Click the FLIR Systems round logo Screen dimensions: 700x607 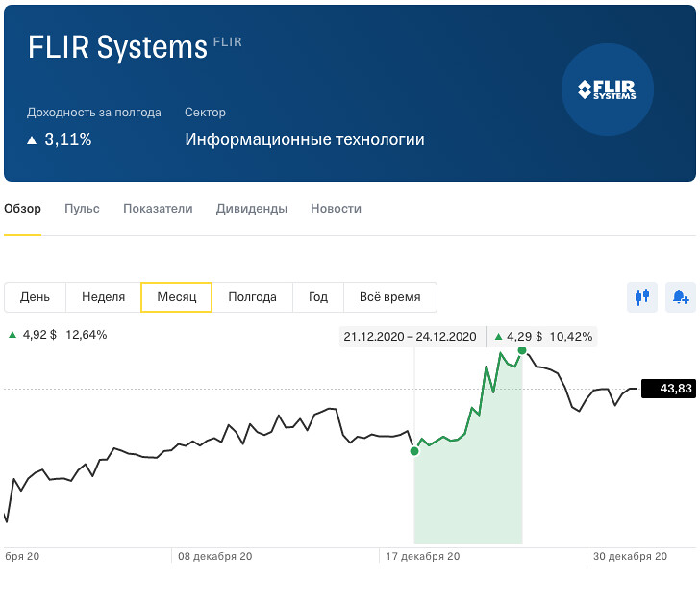607,89
